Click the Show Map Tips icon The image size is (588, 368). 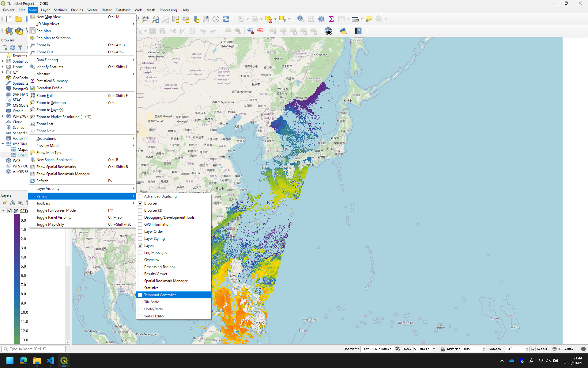pyautogui.click(x=369, y=19)
